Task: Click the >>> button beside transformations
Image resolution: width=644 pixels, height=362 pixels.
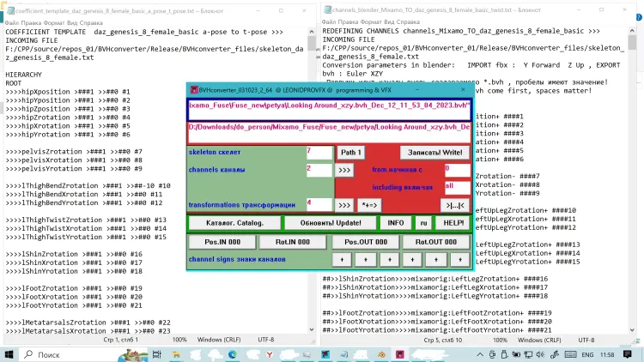Action: [344, 205]
